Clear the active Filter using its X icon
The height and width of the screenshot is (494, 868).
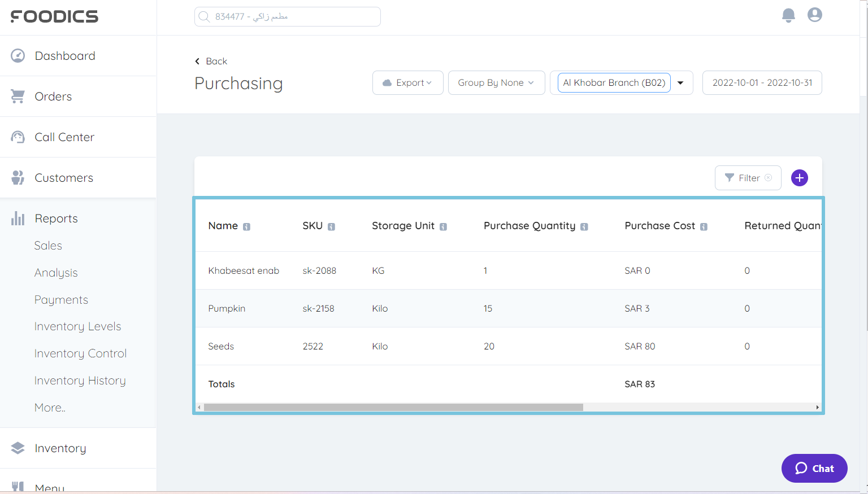point(769,177)
